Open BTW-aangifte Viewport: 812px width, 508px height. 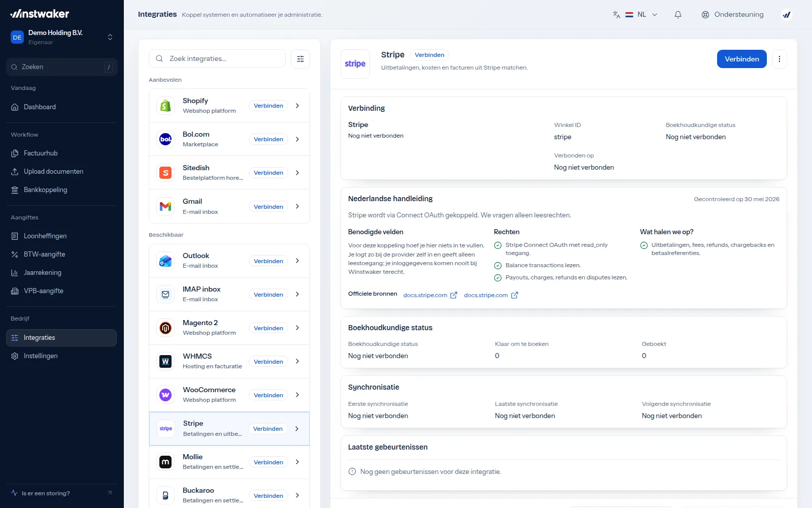(61, 255)
